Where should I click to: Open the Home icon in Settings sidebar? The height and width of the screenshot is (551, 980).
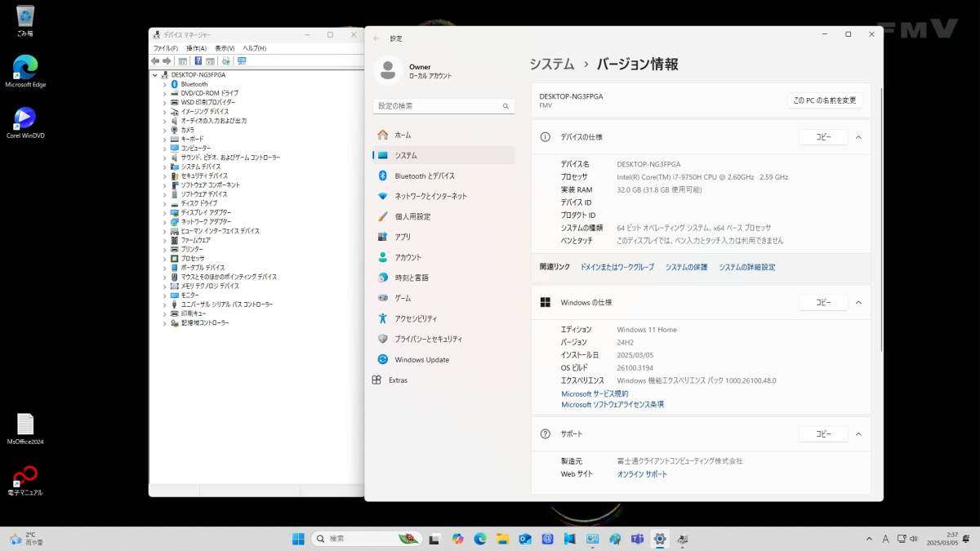[382, 135]
